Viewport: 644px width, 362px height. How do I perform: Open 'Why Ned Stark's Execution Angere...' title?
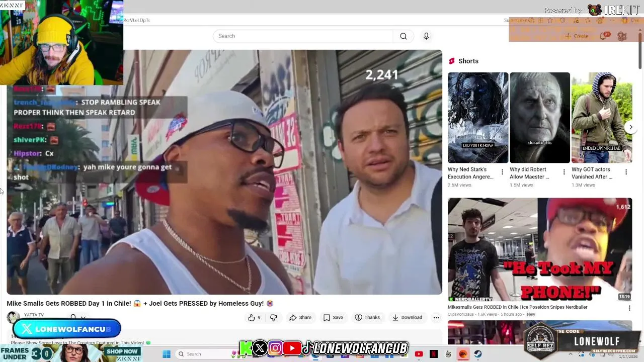[x=470, y=173]
